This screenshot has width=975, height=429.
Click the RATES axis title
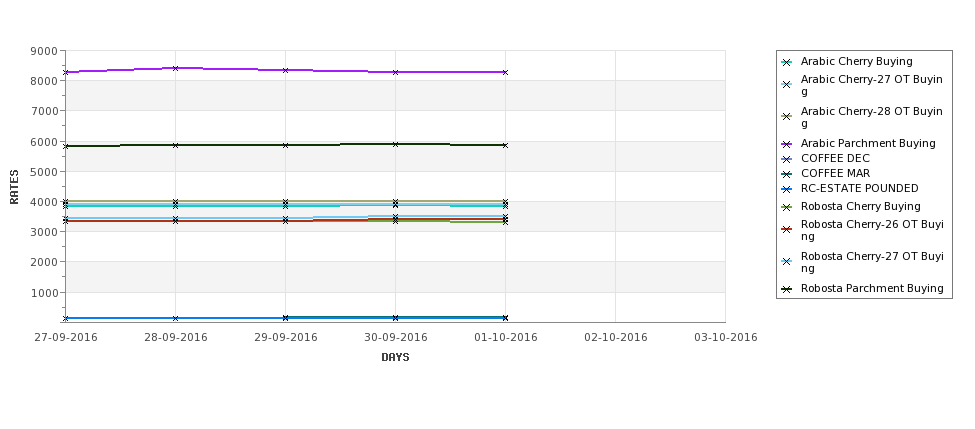pos(14,187)
